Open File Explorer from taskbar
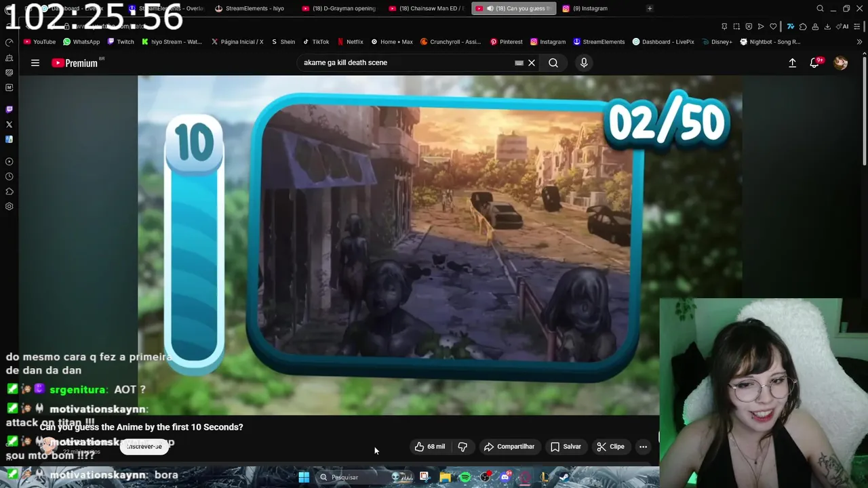This screenshot has width=868, height=488. 445,477
